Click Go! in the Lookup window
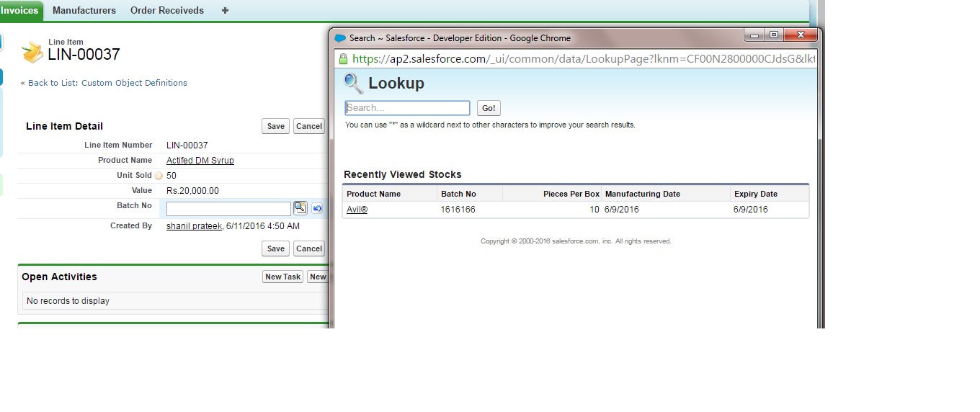This screenshot has width=980, height=412. [489, 108]
